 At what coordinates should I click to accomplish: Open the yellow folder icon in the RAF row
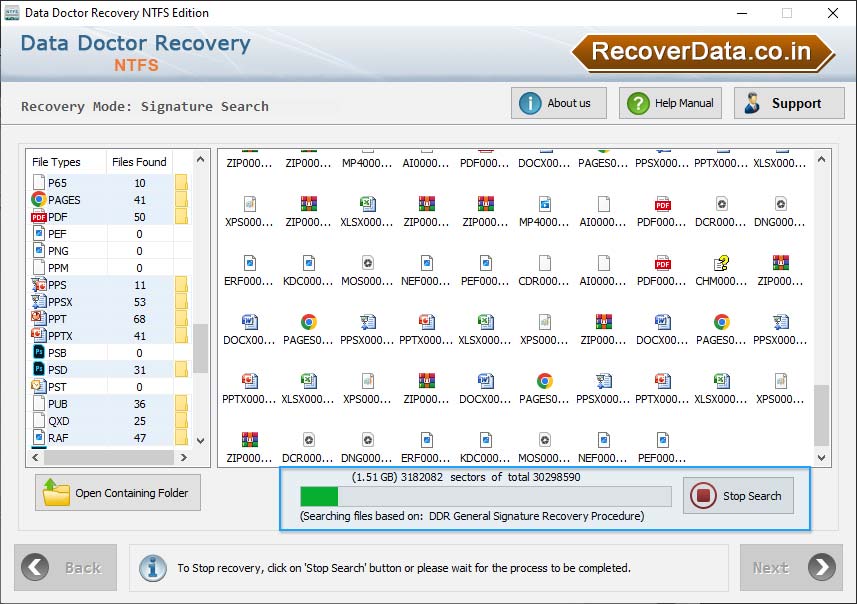pyautogui.click(x=181, y=437)
